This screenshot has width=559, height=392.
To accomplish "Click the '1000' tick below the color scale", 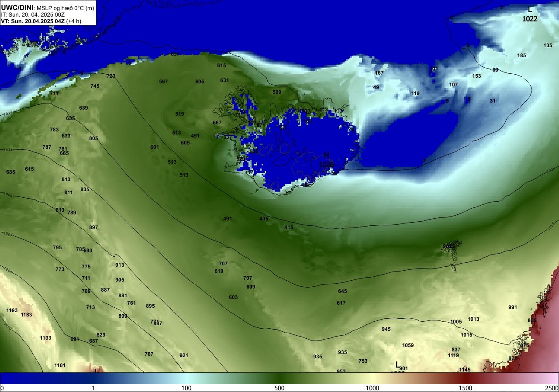I will (x=373, y=388).
